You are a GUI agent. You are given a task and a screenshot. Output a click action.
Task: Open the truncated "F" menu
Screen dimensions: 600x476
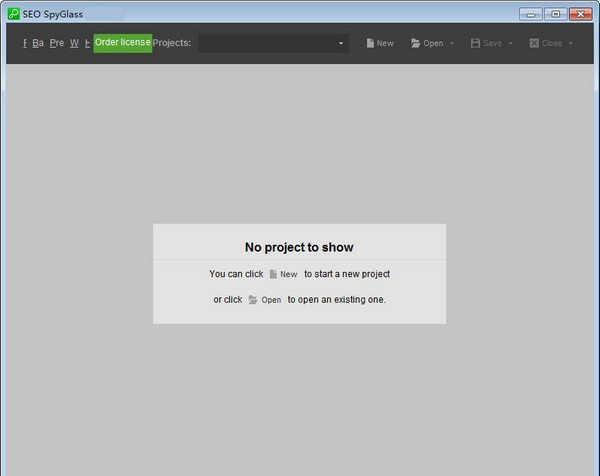[x=25, y=43]
